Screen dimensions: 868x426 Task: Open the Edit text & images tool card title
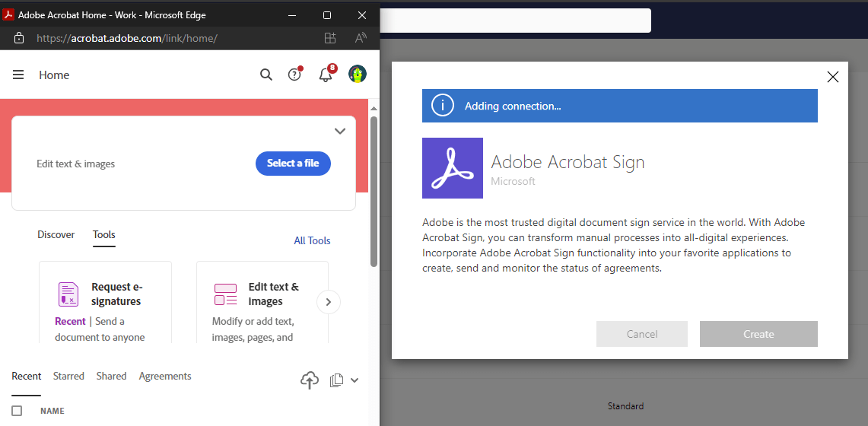point(273,294)
